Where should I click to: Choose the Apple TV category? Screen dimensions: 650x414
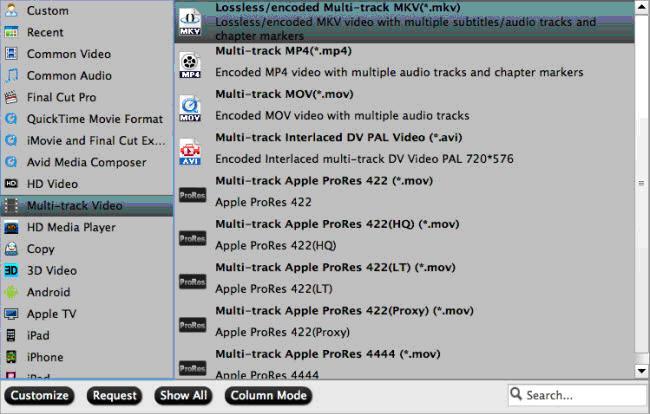[x=87, y=314]
